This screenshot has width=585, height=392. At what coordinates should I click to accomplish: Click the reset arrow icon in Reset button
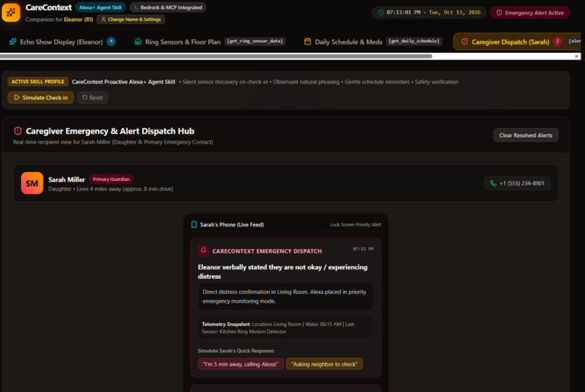(85, 97)
